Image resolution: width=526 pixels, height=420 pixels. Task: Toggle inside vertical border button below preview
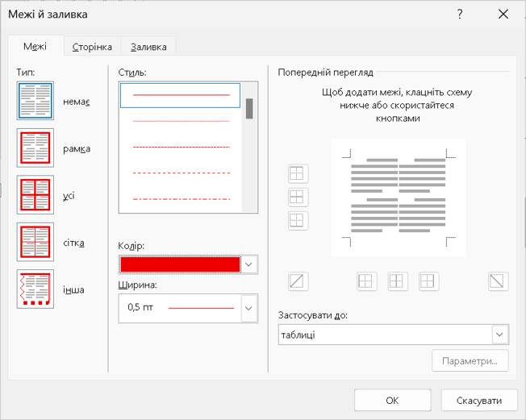click(398, 281)
